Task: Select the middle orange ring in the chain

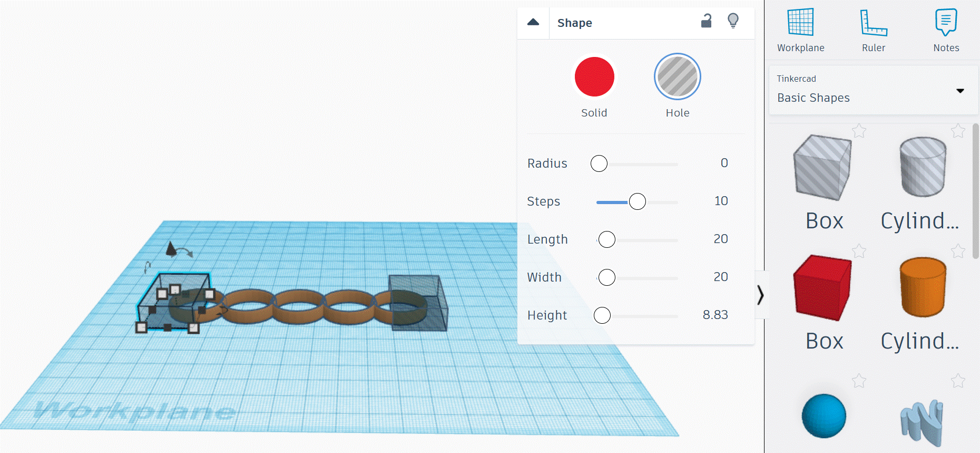Action: click(298, 307)
